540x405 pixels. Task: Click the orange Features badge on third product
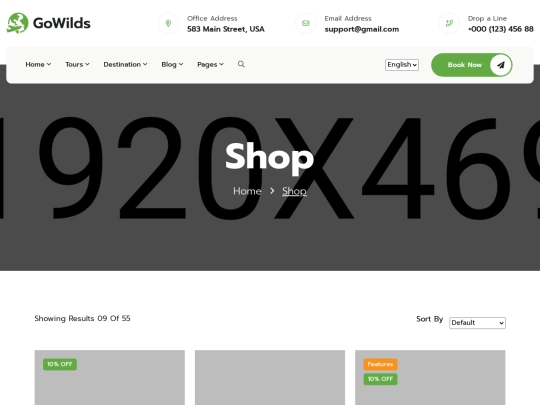pos(380,364)
